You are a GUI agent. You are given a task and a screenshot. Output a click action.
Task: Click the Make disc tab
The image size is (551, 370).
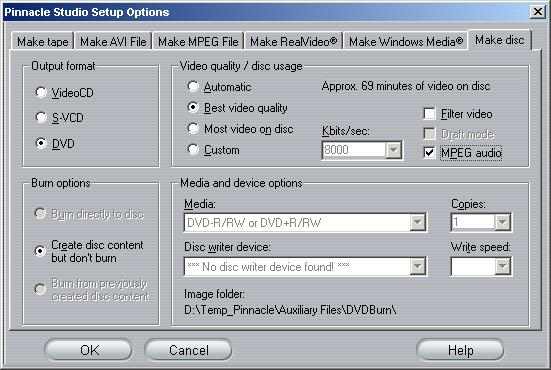(500, 40)
